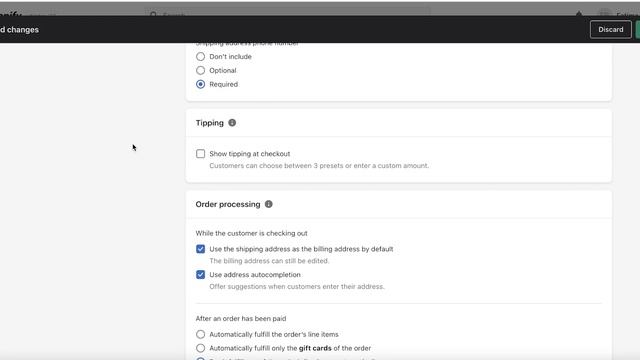Click "Offer suggestions when customers enter their address." text

[297, 287]
